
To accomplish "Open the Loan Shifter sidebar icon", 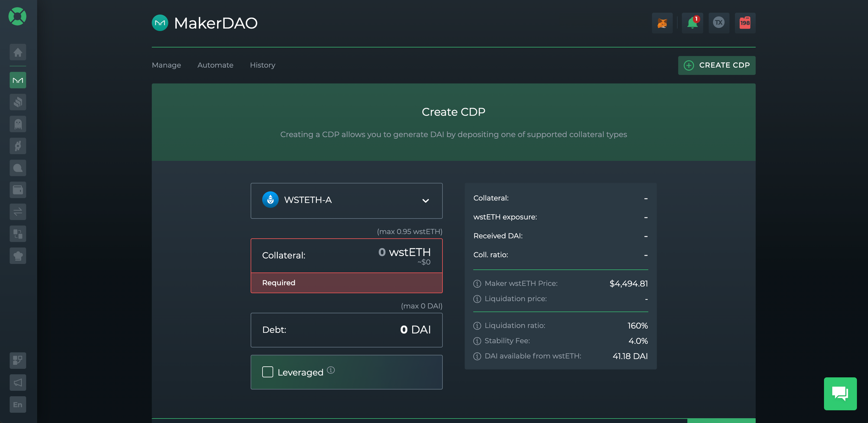I will click(18, 234).
